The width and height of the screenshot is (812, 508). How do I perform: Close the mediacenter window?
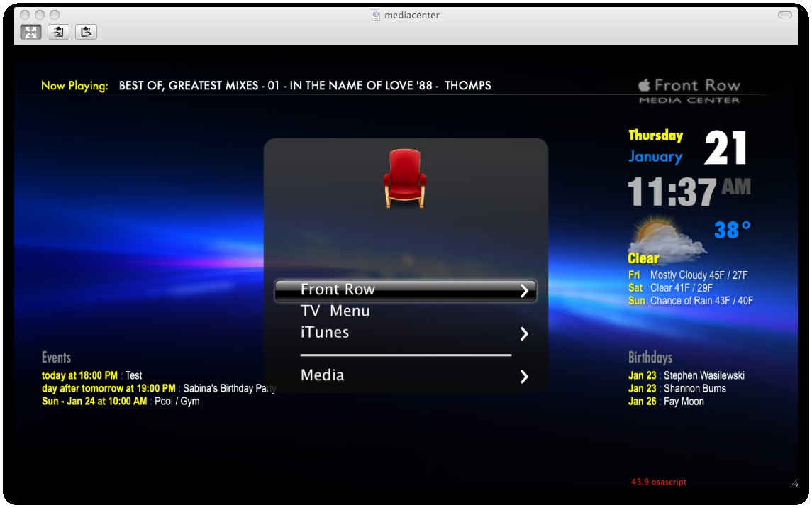click(24, 15)
